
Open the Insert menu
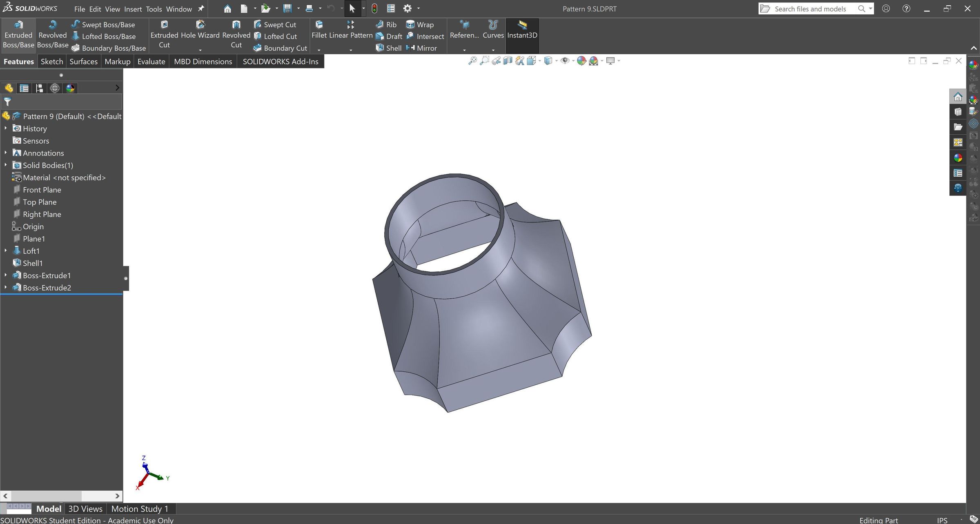coord(133,9)
